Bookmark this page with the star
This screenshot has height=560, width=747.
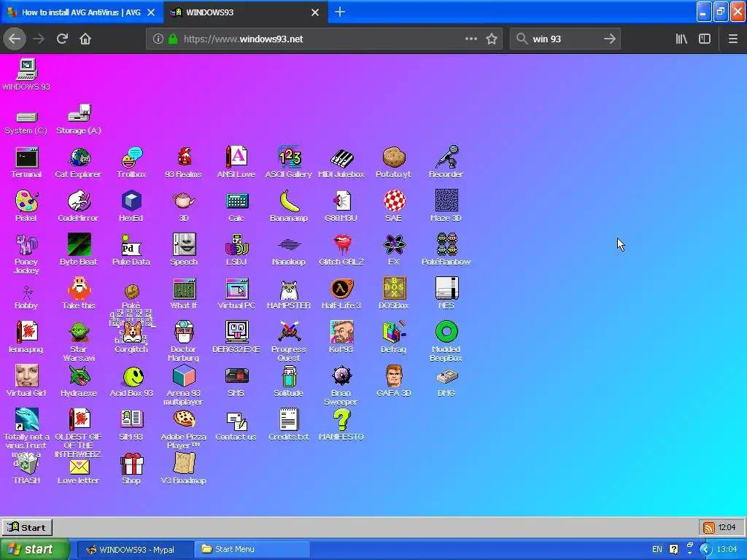click(492, 39)
